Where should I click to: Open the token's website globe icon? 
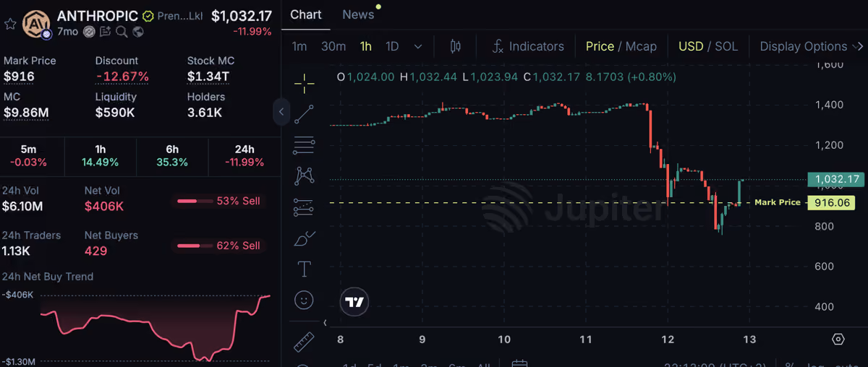coord(137,32)
